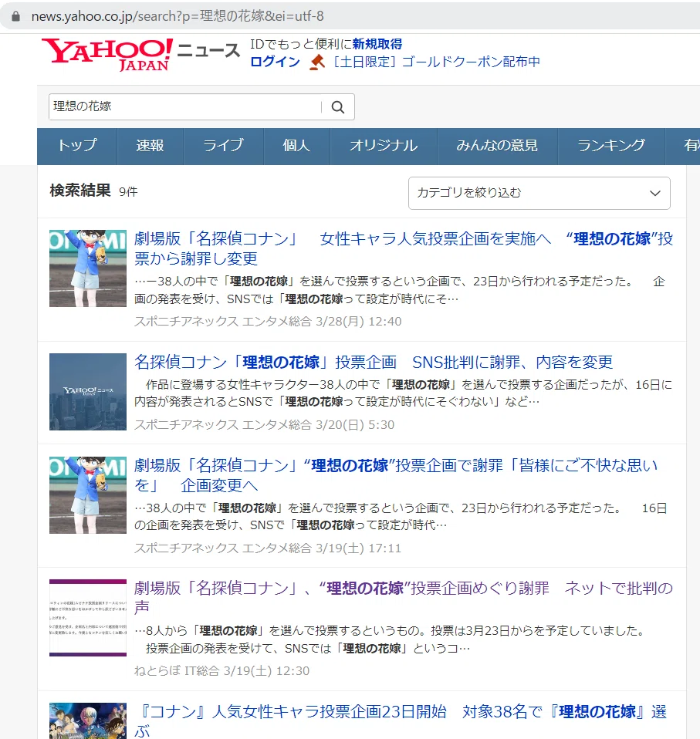The height and width of the screenshot is (739, 700).
Task: Click the auction gavel icon beside coupon link
Action: coord(317,62)
